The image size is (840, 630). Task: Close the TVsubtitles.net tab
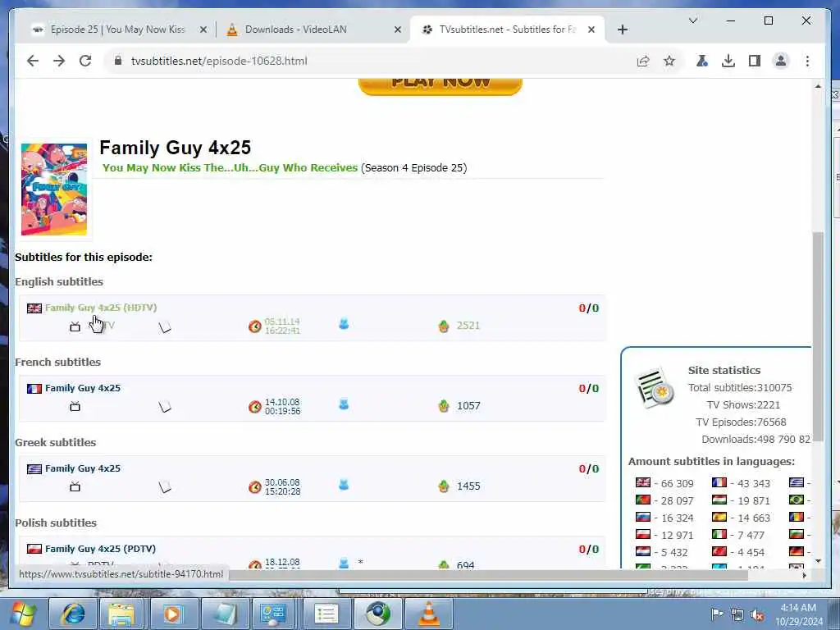click(591, 30)
